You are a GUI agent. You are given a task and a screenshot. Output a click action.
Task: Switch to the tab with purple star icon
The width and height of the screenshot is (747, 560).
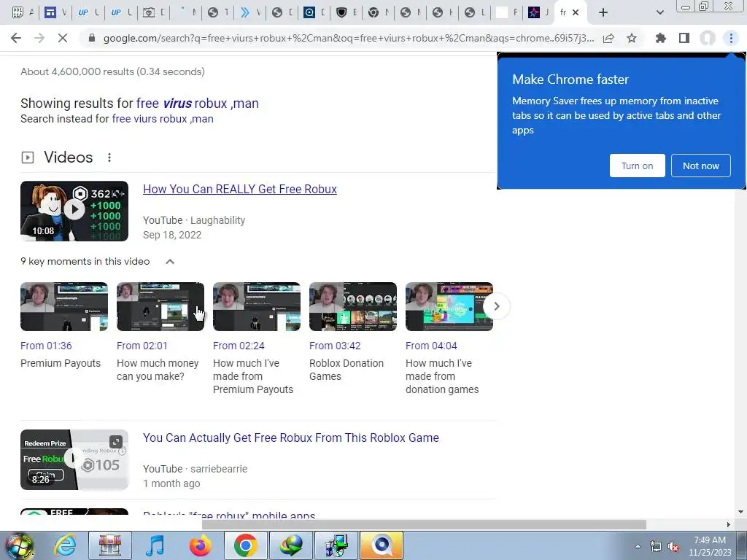click(x=534, y=12)
